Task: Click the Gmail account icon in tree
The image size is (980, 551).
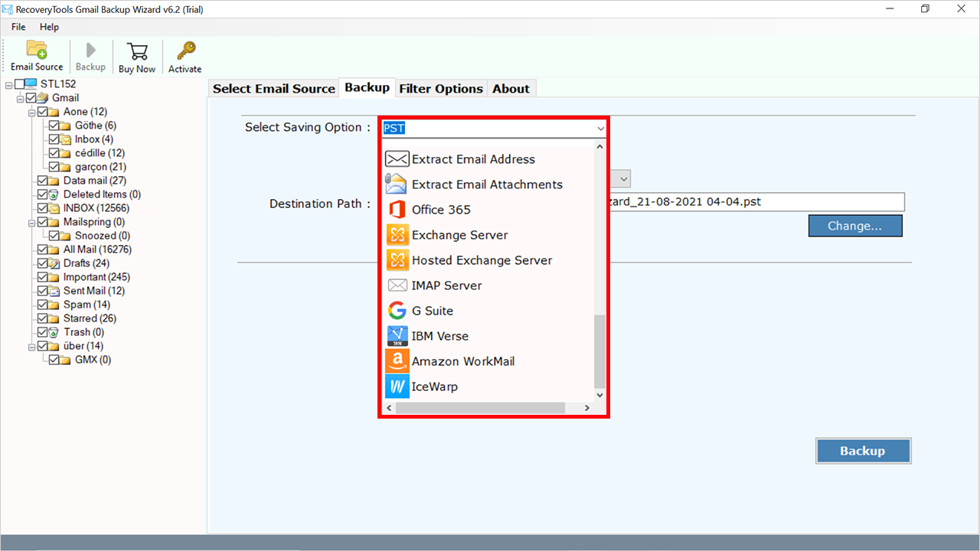Action: click(x=44, y=98)
